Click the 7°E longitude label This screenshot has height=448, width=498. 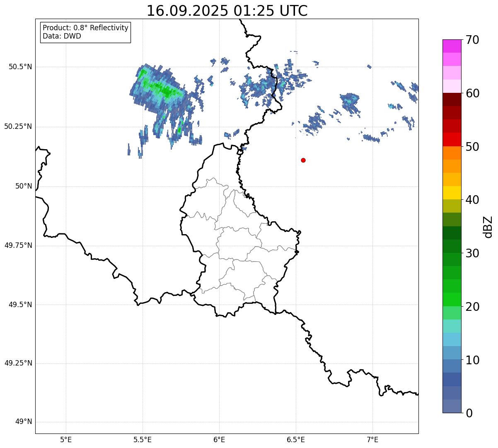(373, 440)
